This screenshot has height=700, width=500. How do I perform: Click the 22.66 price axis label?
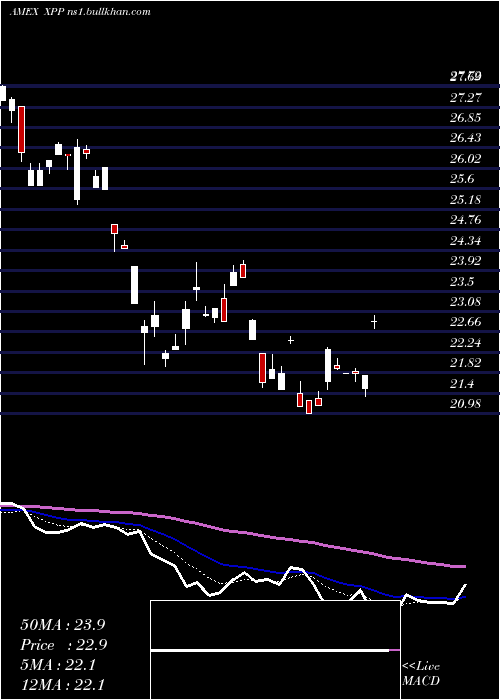466,322
